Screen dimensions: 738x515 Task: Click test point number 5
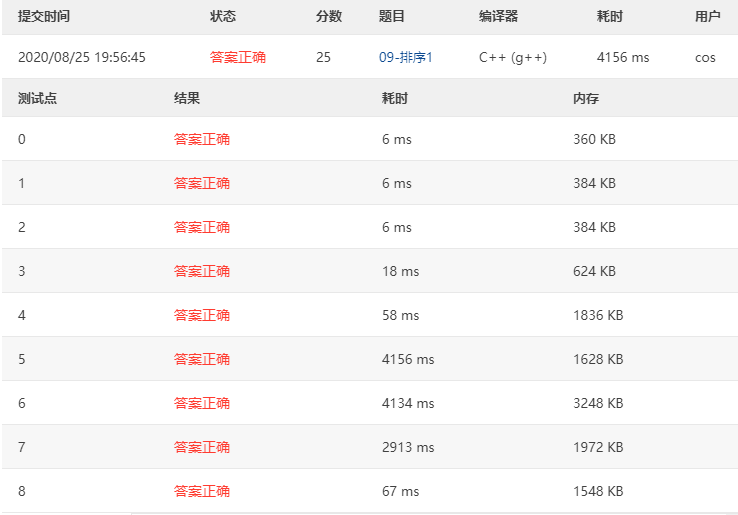[x=22, y=359]
